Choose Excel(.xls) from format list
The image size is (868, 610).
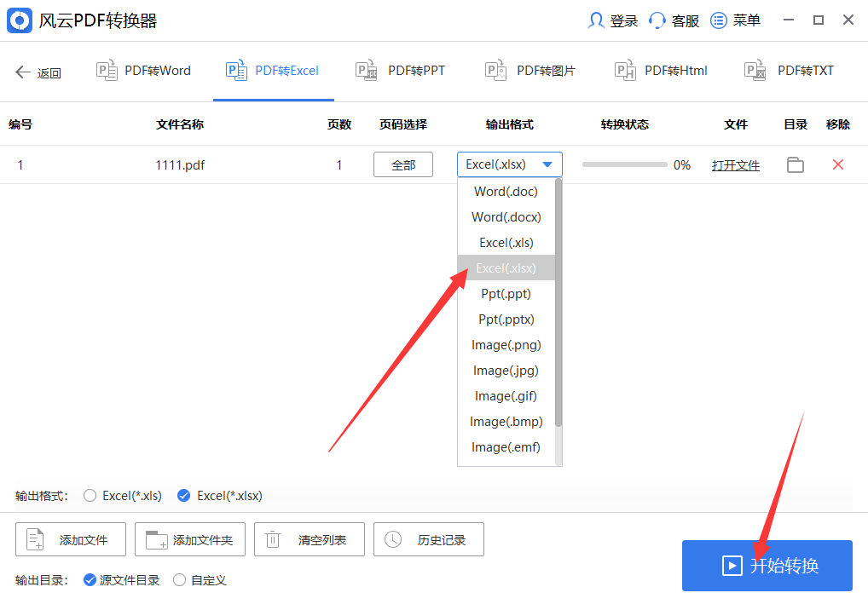pos(506,243)
